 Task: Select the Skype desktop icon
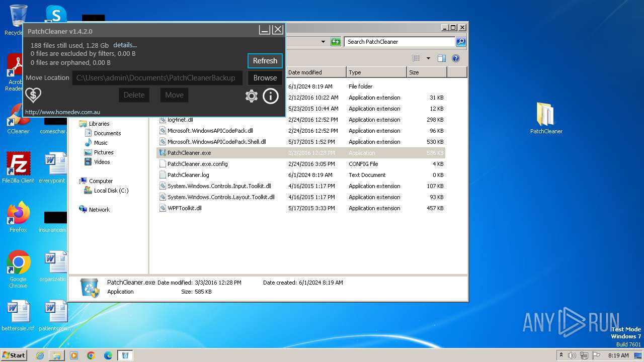[x=56, y=14]
